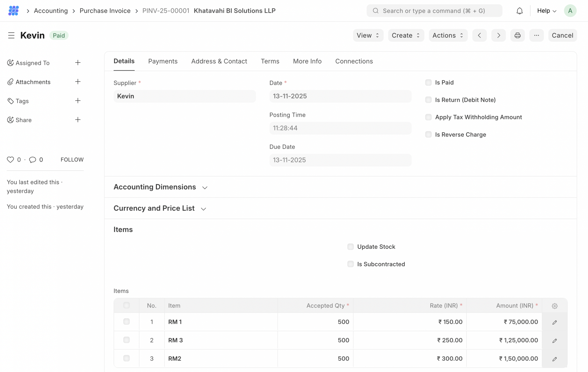Open the three-dots more menu
This screenshot has width=588, height=372.
pyautogui.click(x=536, y=35)
